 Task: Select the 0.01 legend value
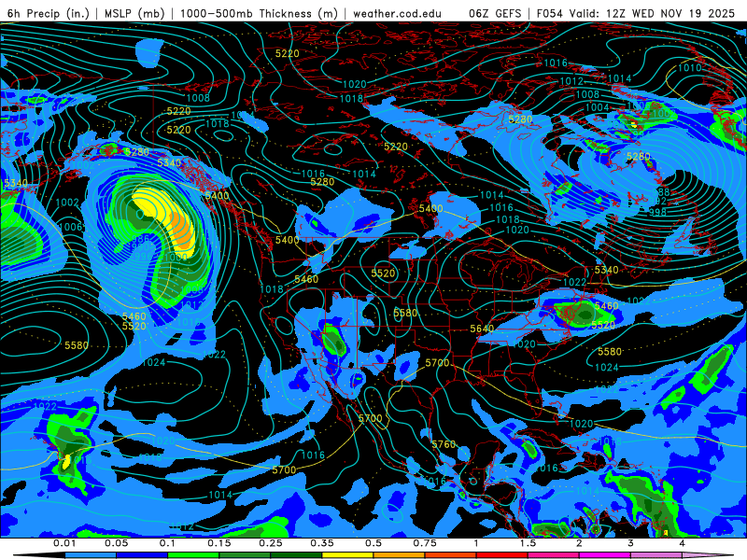tap(64, 543)
